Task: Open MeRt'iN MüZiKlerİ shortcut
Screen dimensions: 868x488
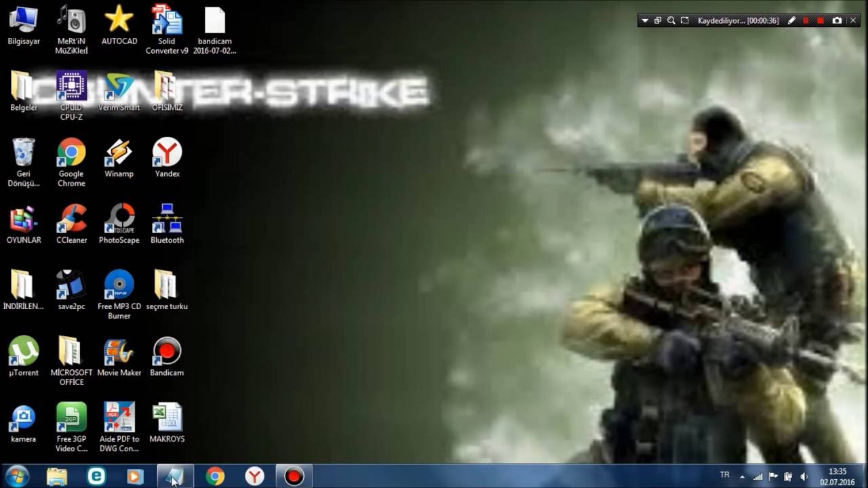Action: click(71, 30)
